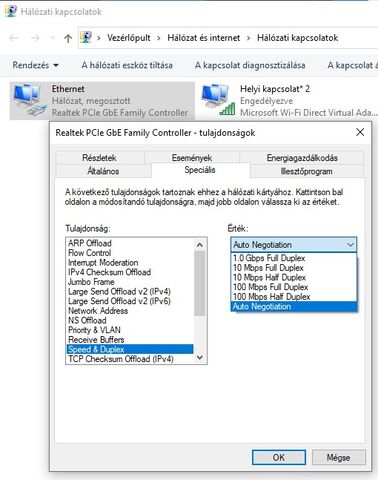Expand the chevron after Hálózat és internet
The image size is (378, 480).
(x=248, y=38)
